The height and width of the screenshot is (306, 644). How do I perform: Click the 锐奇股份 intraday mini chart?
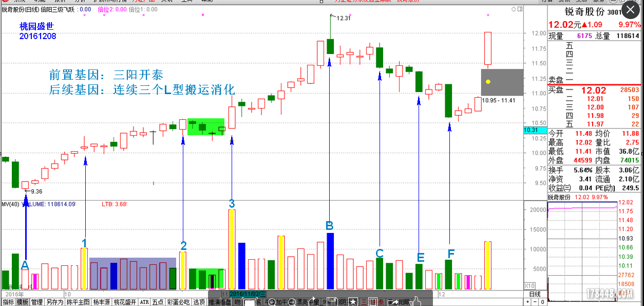583,252
